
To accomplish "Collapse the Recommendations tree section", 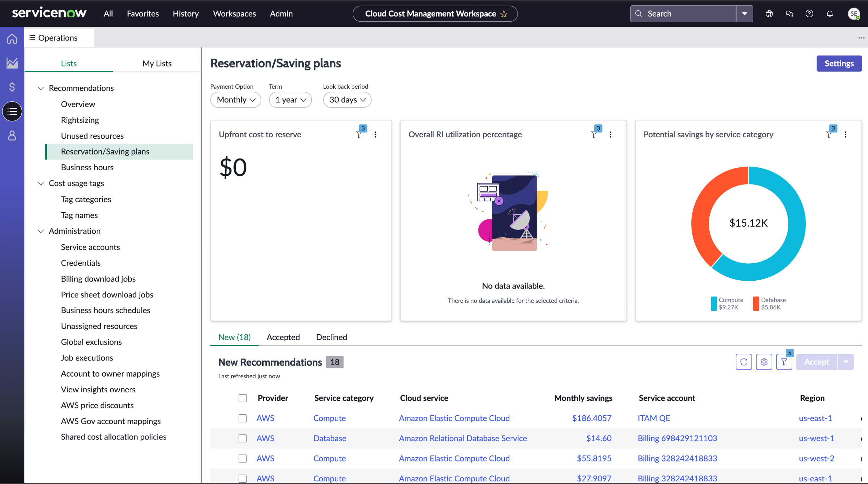I will pos(41,88).
